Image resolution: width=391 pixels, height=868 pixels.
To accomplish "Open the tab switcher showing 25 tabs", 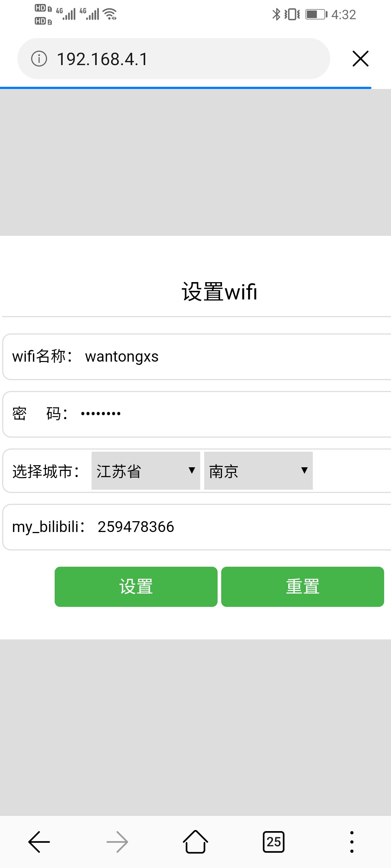I will [x=274, y=842].
